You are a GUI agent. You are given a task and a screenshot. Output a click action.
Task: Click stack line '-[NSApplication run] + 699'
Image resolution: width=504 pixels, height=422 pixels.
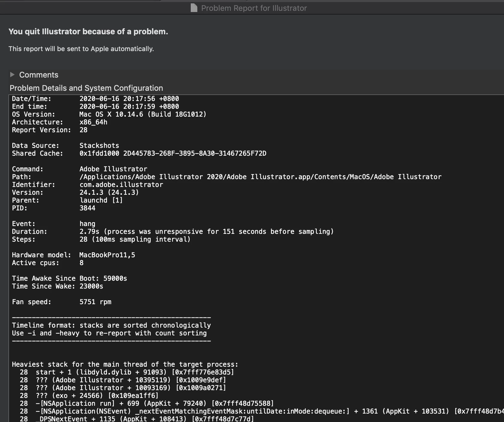click(147, 403)
